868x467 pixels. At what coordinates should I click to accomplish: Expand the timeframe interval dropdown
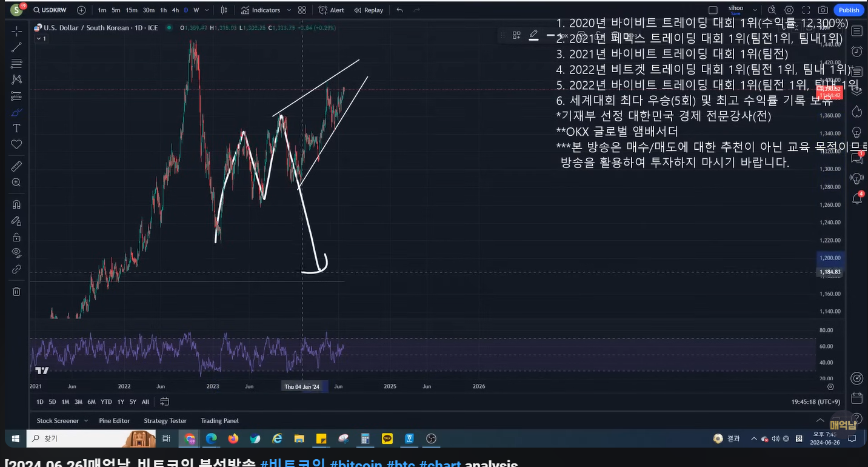pos(207,10)
